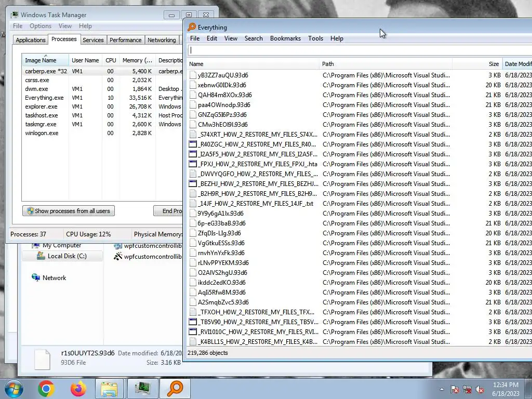Click Network icon in Explorer sidebar
Screen dimensions: 532x399
pyautogui.click(x=36, y=277)
